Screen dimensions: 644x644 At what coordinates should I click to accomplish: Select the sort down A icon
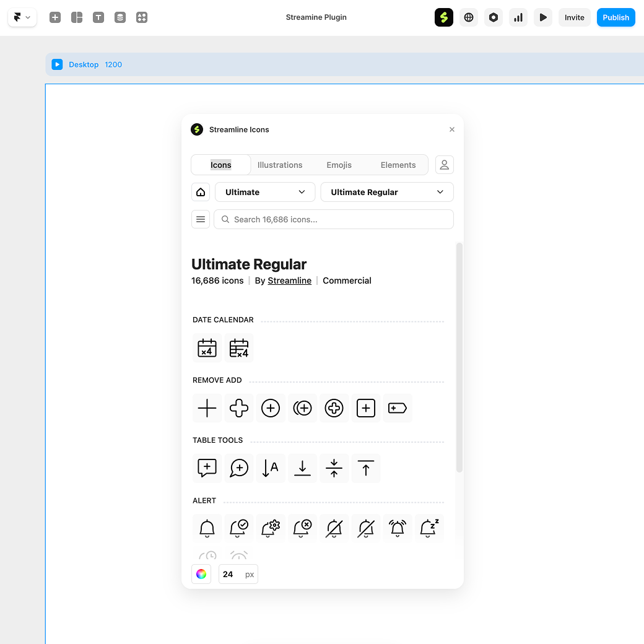pyautogui.click(x=271, y=468)
